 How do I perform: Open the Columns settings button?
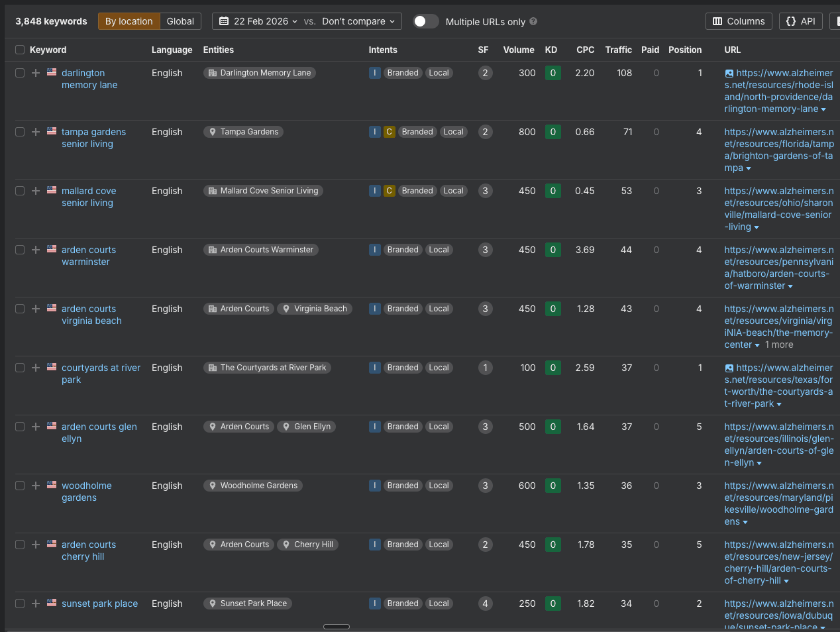click(x=739, y=21)
